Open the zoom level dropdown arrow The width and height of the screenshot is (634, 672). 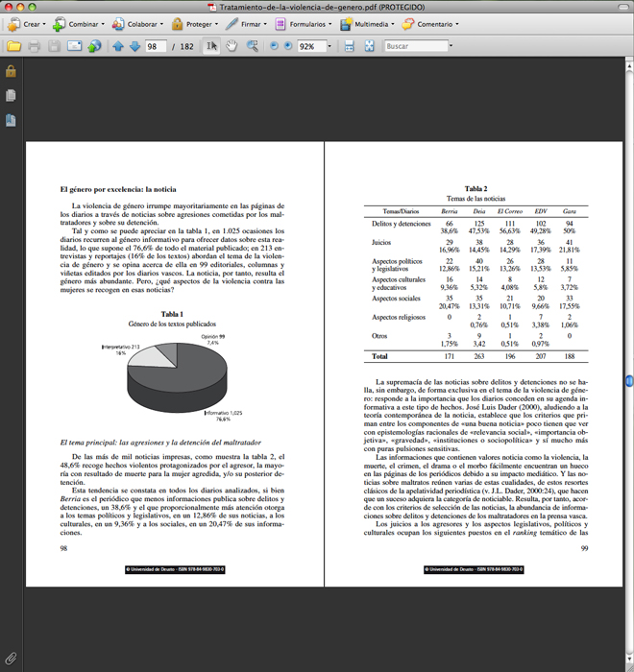pos(329,46)
